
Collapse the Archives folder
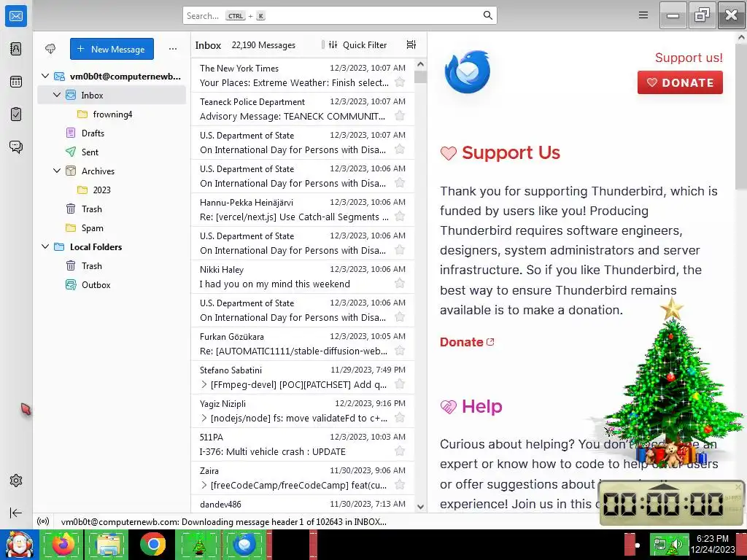click(x=57, y=171)
